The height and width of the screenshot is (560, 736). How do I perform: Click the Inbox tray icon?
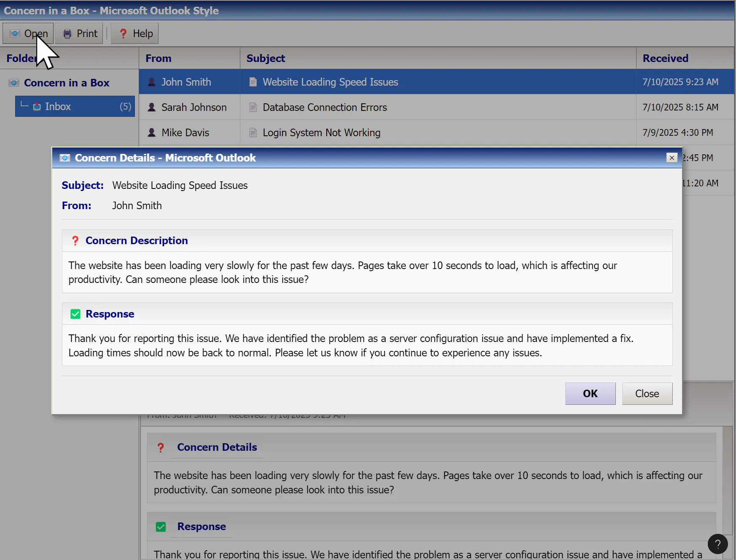click(x=37, y=106)
